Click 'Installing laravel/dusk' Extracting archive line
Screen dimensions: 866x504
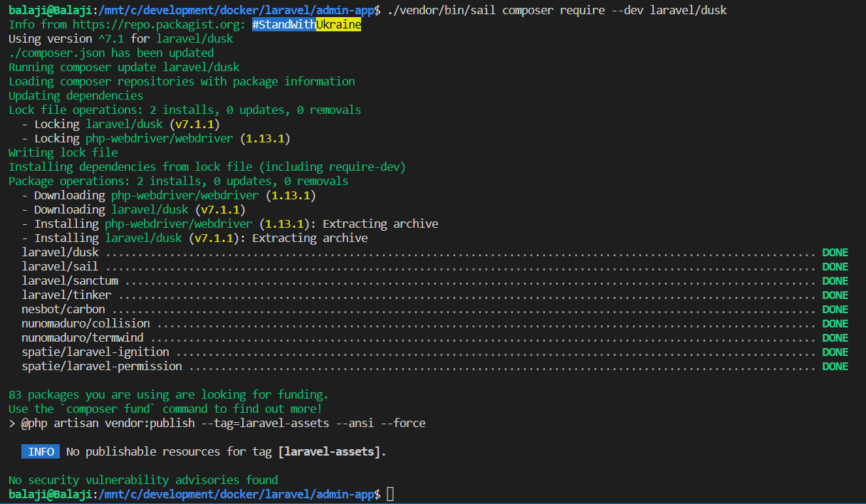(194, 238)
